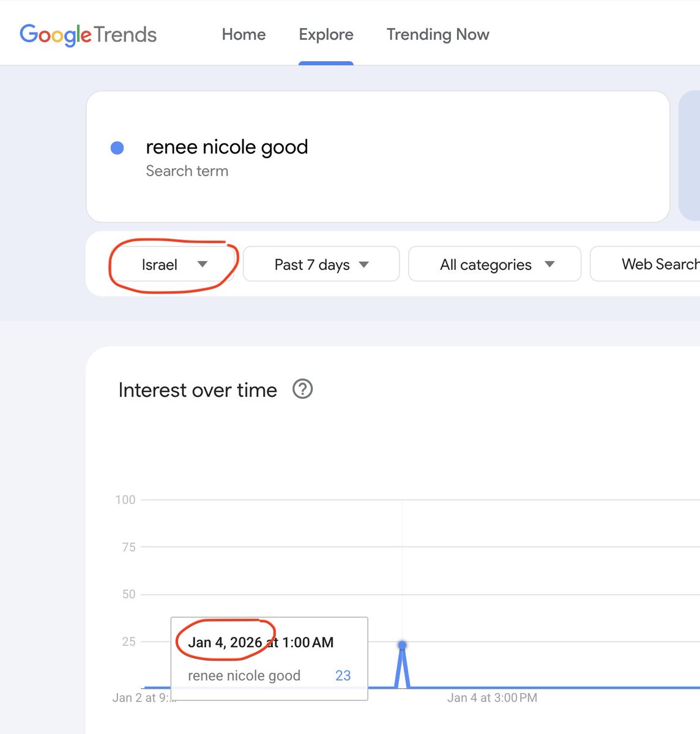Open the Israel region dropdown
Viewport: 700px width, 734px height.
click(x=173, y=264)
